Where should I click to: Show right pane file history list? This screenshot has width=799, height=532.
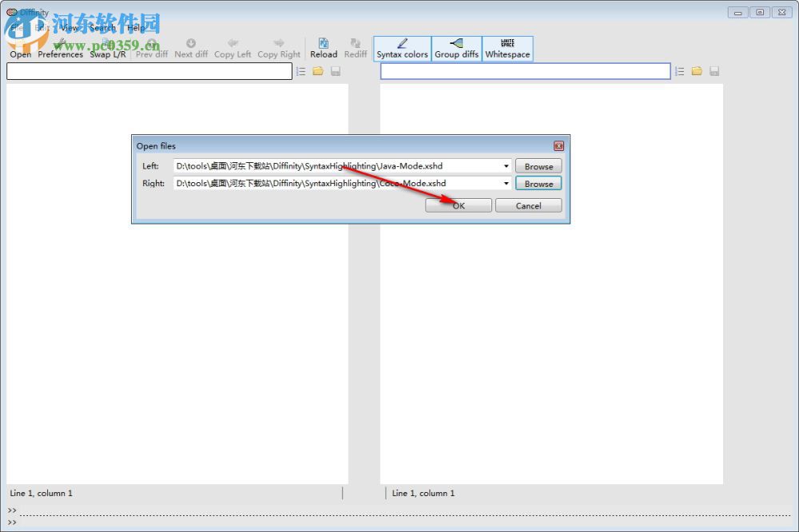680,71
